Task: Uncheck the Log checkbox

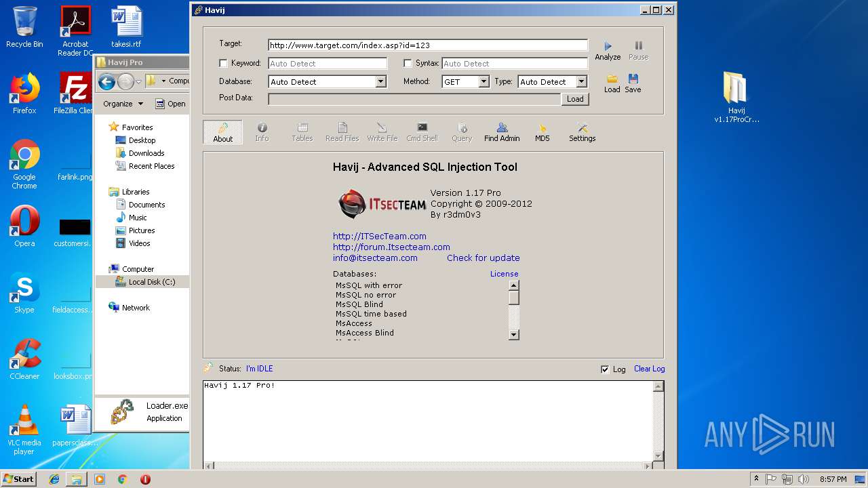Action: click(605, 369)
